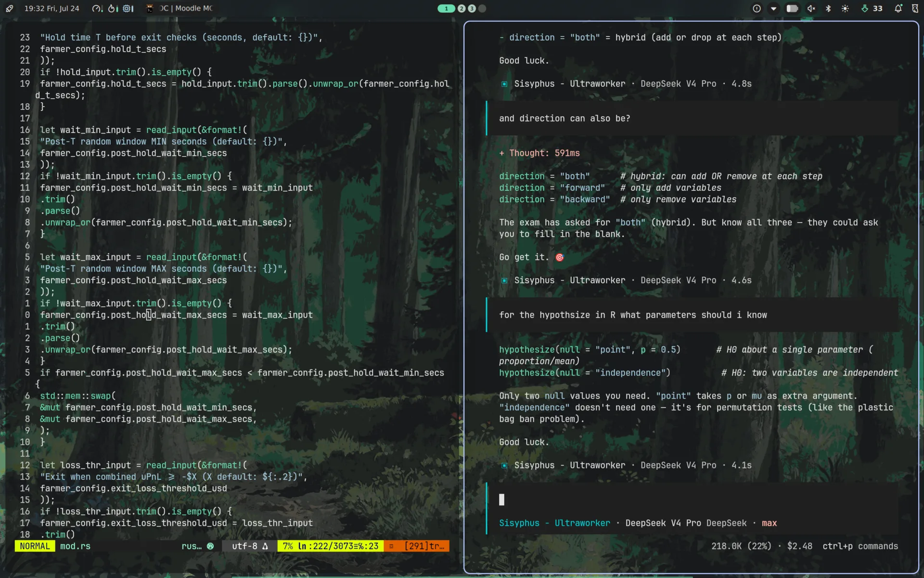Open the notifications bell
The width and height of the screenshot is (924, 578).
(898, 8)
